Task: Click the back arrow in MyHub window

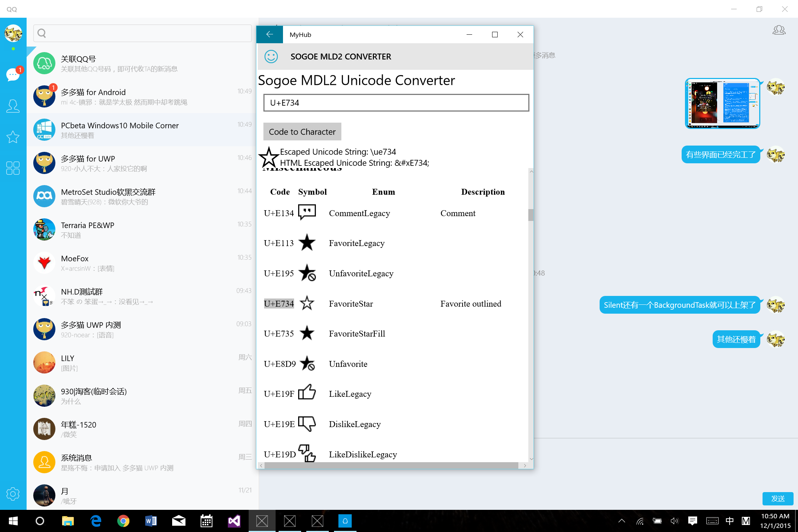Action: coord(270,34)
